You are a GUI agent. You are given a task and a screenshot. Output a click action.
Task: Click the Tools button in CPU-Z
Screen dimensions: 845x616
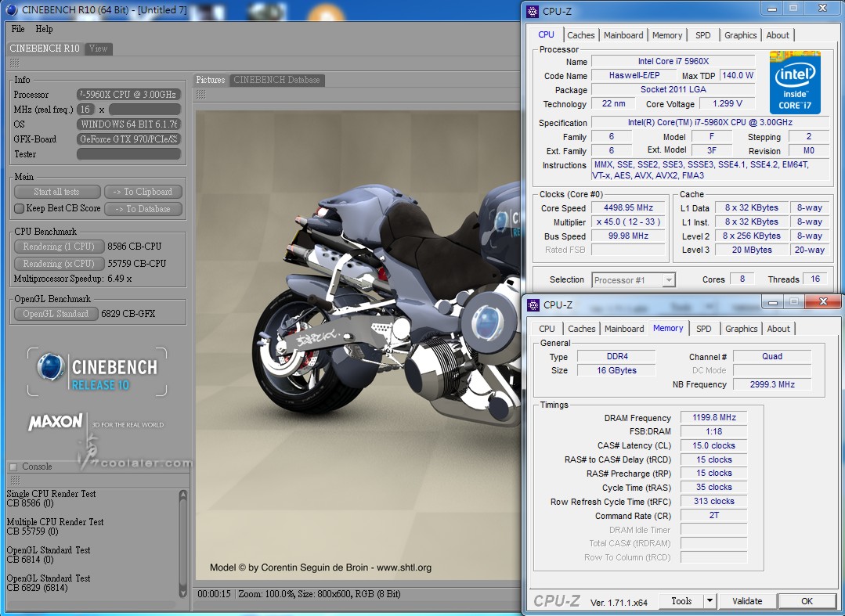(x=681, y=601)
